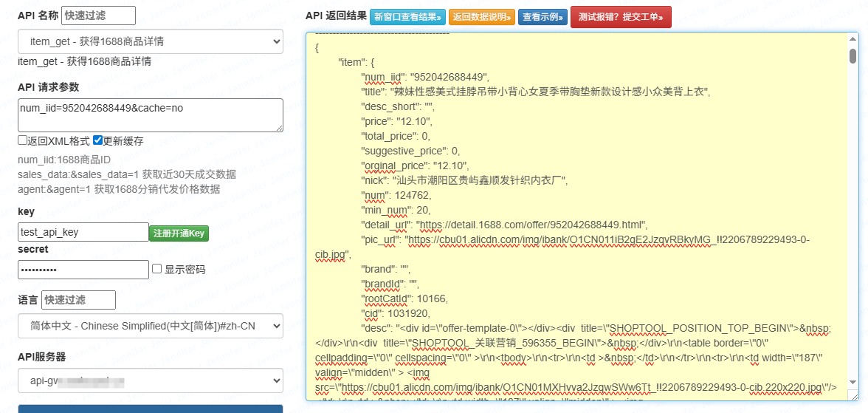Image resolution: width=868 pixels, height=413 pixels.
Task: Click the "cid": 1031920 line
Action: pyautogui.click(x=394, y=314)
